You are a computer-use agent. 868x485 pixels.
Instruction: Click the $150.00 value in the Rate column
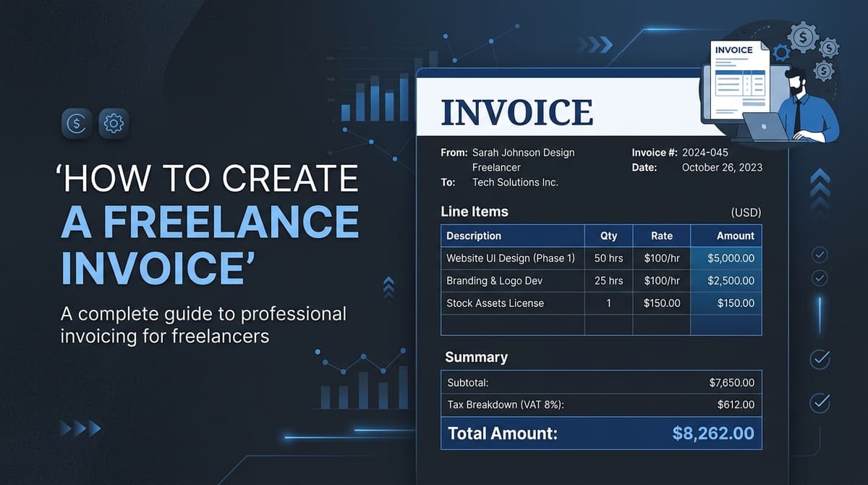662,303
